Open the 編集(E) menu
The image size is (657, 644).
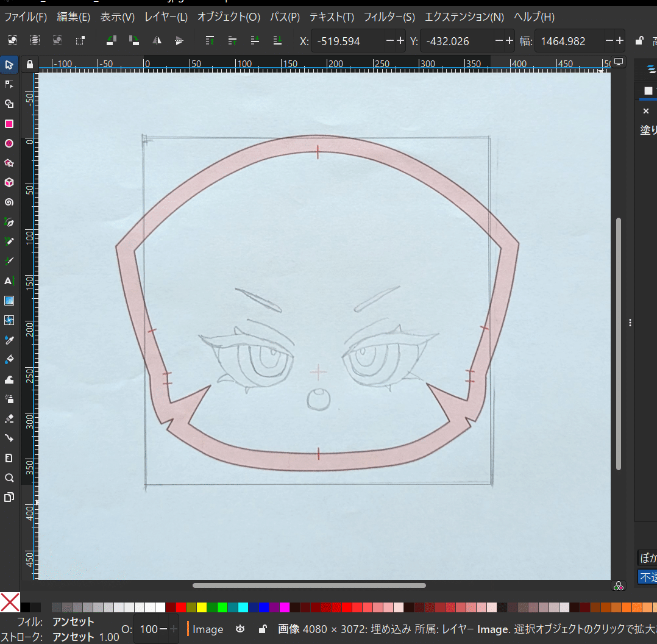tap(73, 17)
